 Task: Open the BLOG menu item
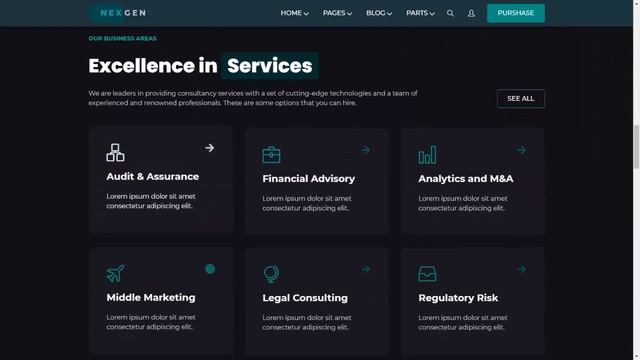click(x=376, y=13)
